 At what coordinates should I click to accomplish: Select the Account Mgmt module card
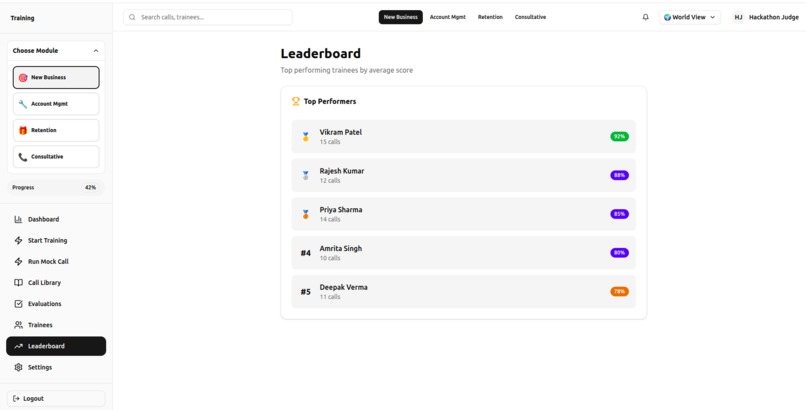point(56,104)
